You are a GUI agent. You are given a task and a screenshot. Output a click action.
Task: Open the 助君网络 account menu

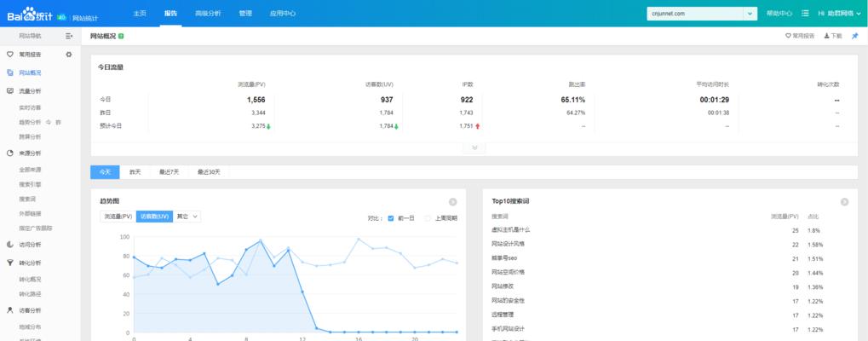[838, 14]
